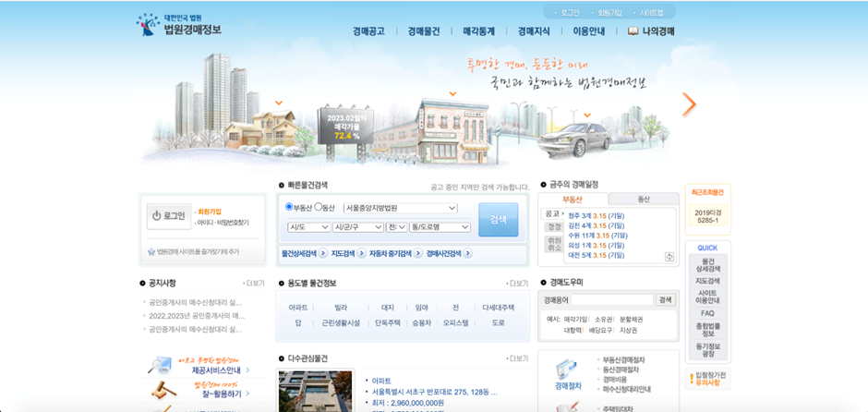868x412 pixels.
Task: Open notice '2022,2023년 공인중개사의 매...'
Action: point(197,316)
